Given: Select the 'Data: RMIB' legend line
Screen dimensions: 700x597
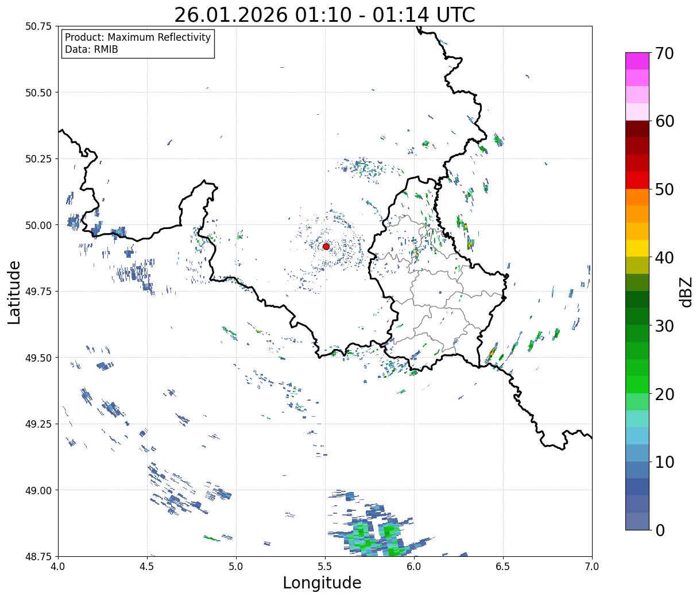Looking at the screenshot, I should [91, 50].
